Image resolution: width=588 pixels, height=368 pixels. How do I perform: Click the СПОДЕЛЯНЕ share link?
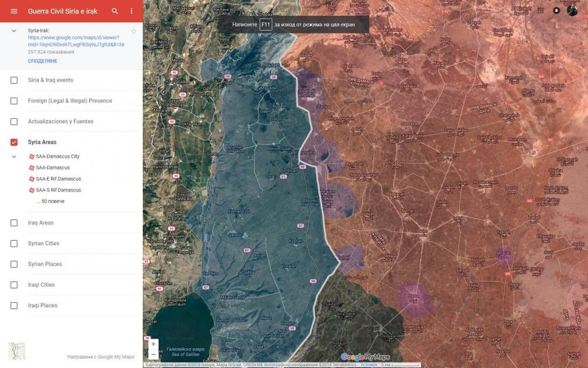click(x=42, y=61)
